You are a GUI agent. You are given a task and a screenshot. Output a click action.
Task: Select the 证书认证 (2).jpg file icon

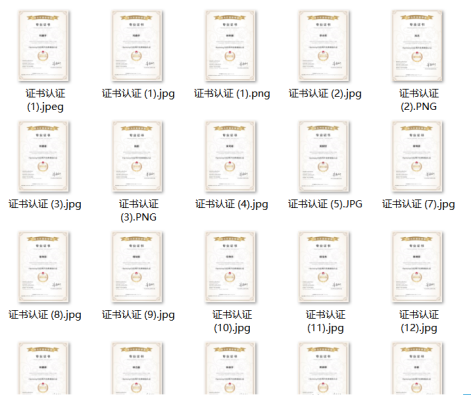[324, 46]
